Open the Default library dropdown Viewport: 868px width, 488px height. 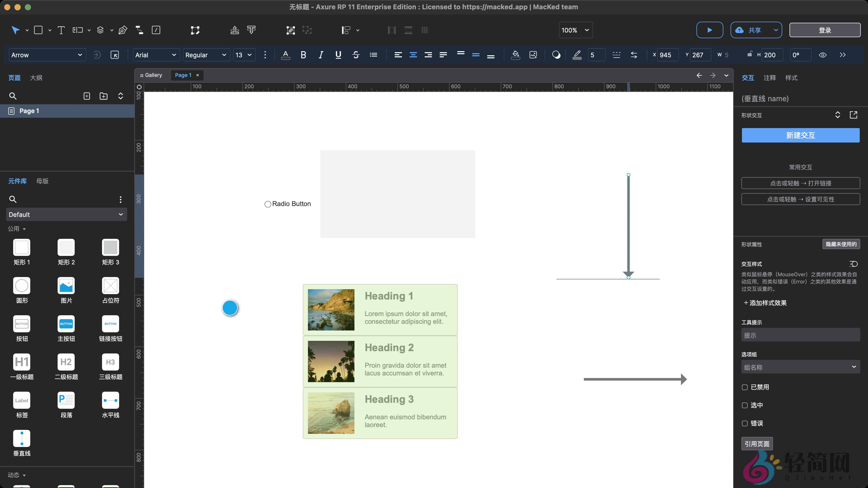point(66,215)
